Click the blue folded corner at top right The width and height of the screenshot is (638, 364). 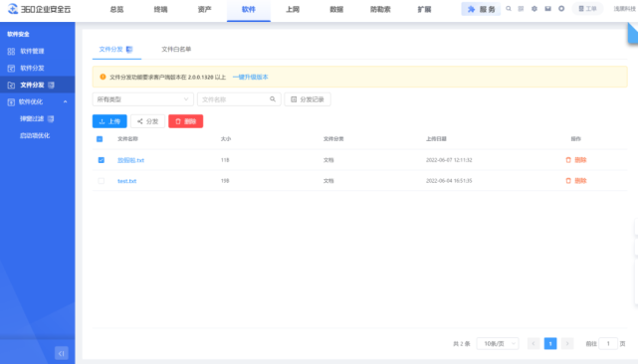pyautogui.click(x=633, y=33)
